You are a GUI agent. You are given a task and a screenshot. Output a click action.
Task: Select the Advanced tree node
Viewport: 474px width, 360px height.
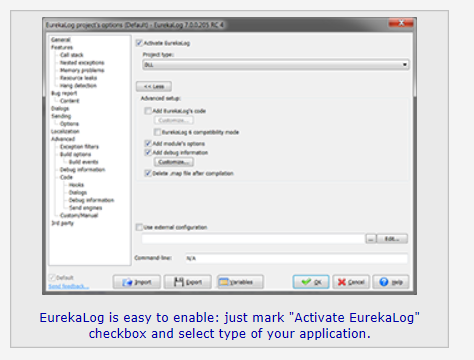63,139
